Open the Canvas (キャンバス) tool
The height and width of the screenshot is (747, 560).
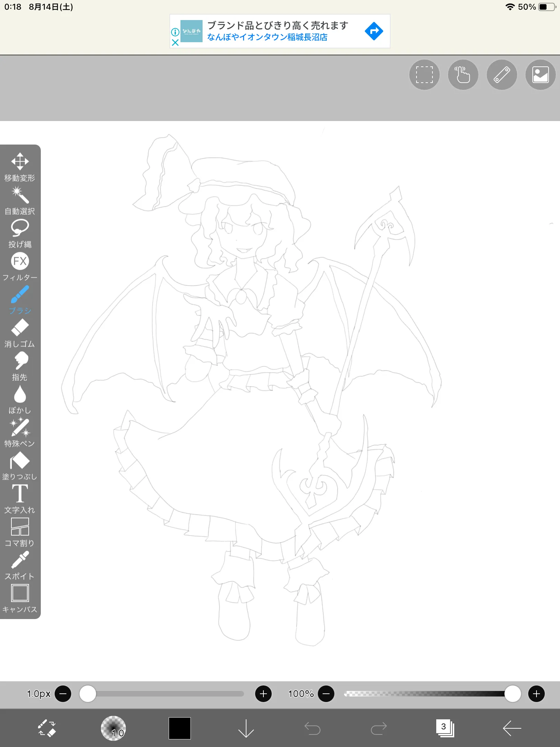pos(20,599)
